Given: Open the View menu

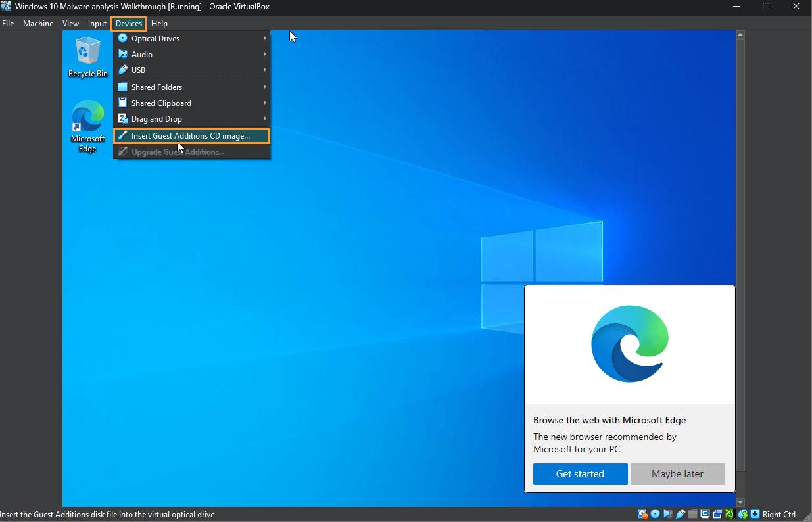Looking at the screenshot, I should (x=70, y=24).
